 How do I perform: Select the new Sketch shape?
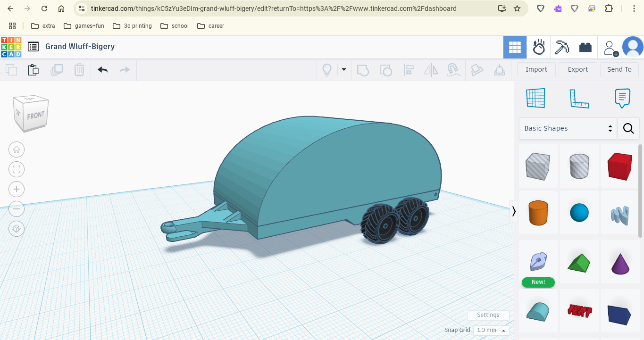(x=538, y=262)
